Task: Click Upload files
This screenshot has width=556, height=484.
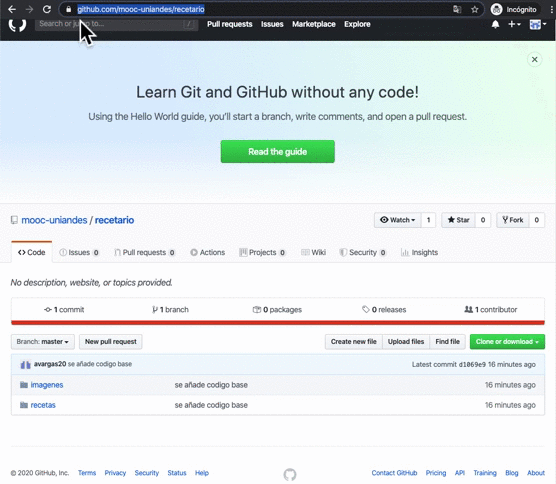Action: pyautogui.click(x=406, y=342)
